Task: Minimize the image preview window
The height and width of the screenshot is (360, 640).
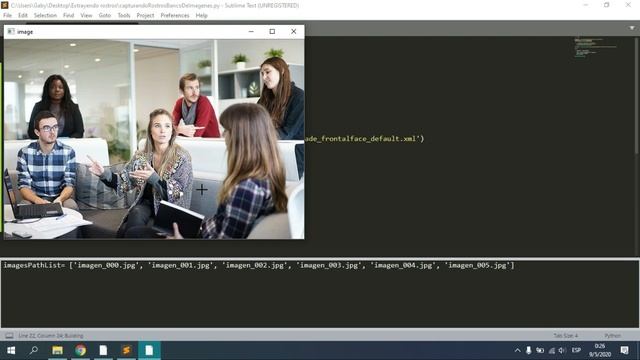Action: (x=251, y=31)
